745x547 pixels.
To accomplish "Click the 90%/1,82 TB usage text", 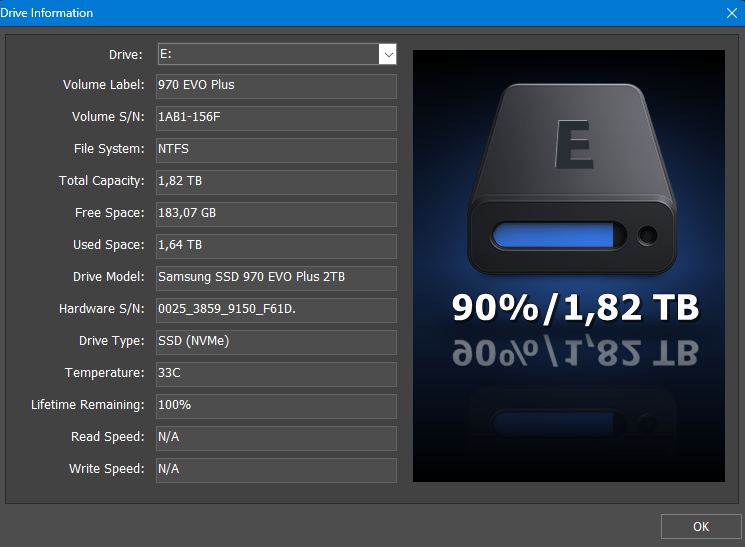I will click(575, 308).
